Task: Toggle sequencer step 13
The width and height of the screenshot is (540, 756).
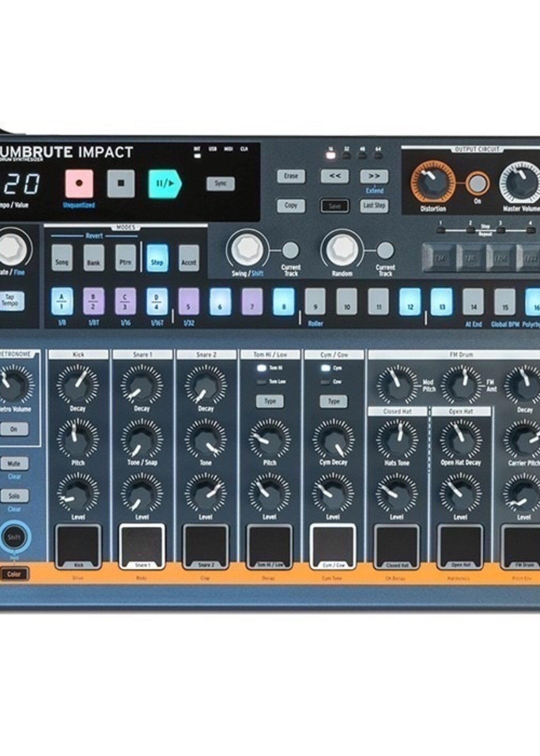Action: coord(442,302)
